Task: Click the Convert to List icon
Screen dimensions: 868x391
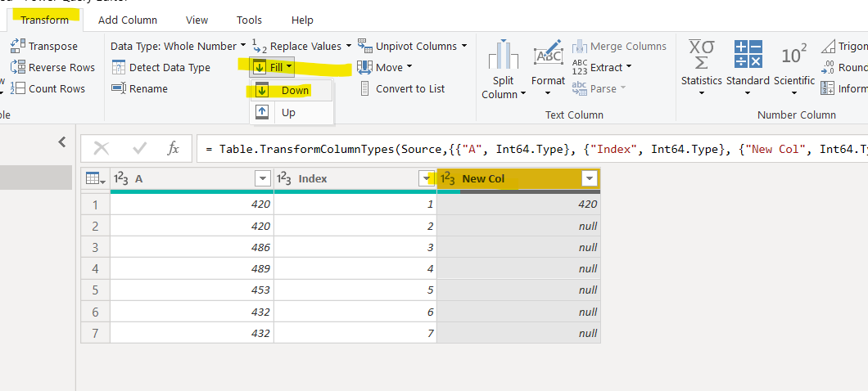Action: pyautogui.click(x=364, y=88)
